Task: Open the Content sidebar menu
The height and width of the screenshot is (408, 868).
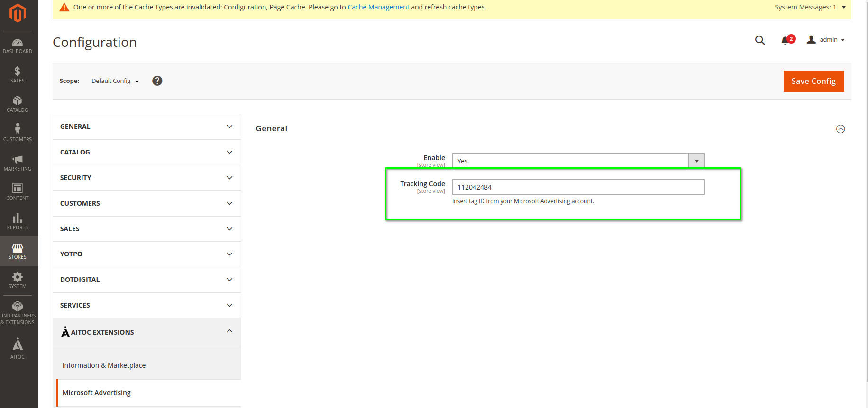Action: (x=18, y=192)
